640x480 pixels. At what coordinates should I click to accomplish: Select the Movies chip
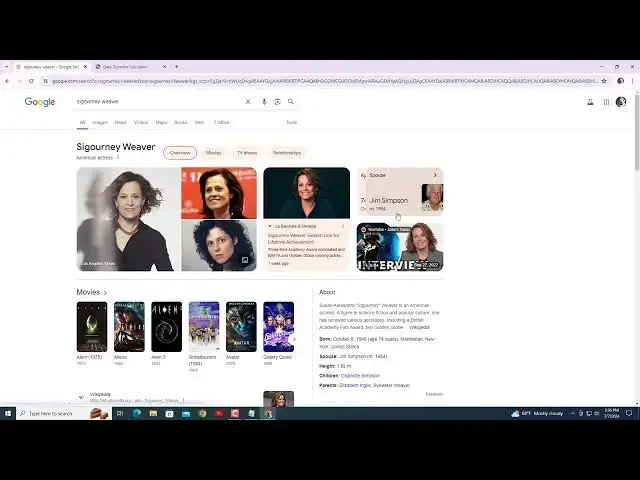pos(213,153)
